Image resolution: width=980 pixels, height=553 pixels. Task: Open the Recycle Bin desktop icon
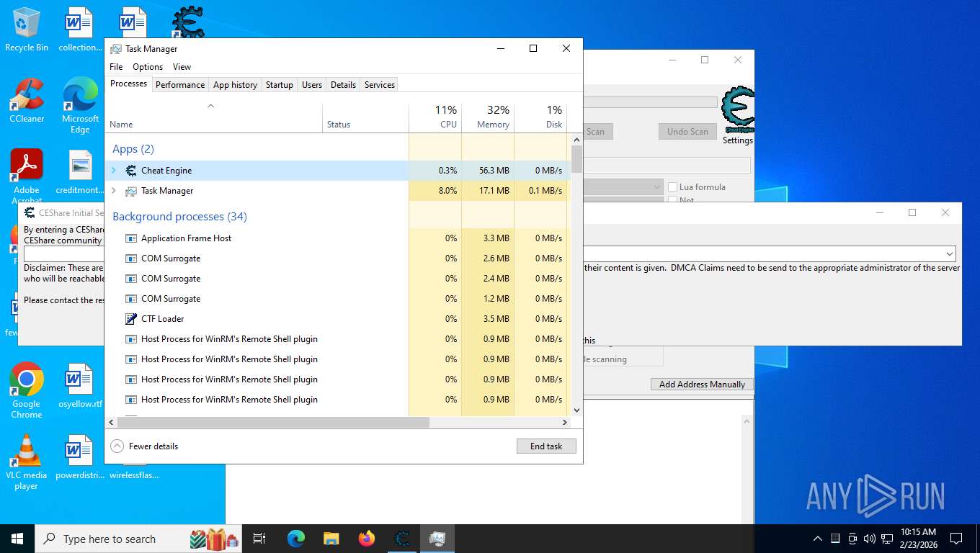pos(27,30)
